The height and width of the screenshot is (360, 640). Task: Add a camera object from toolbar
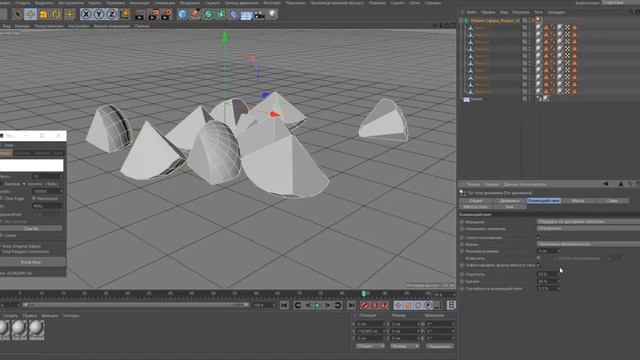pos(260,15)
